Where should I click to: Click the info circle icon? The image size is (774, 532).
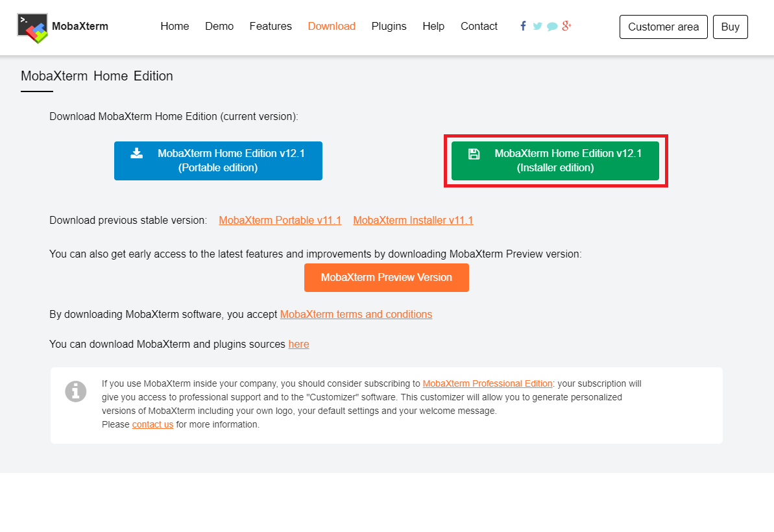tap(75, 391)
